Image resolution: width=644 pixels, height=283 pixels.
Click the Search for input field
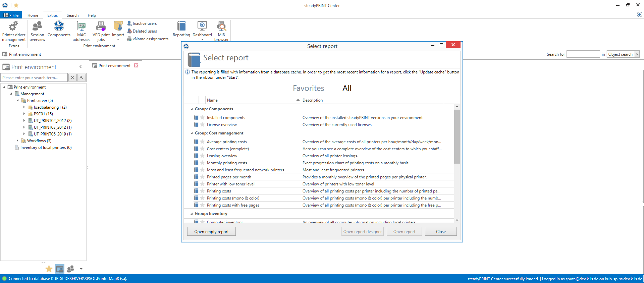pos(583,54)
